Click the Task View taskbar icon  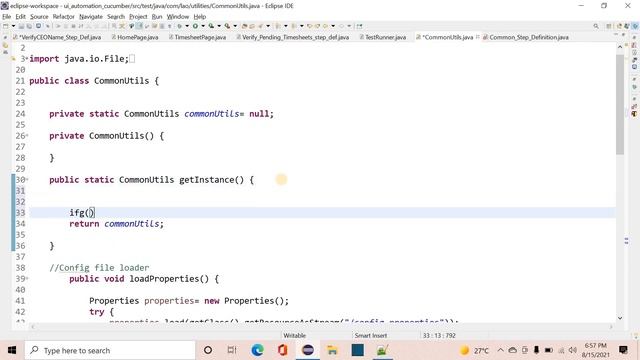tap(232, 350)
